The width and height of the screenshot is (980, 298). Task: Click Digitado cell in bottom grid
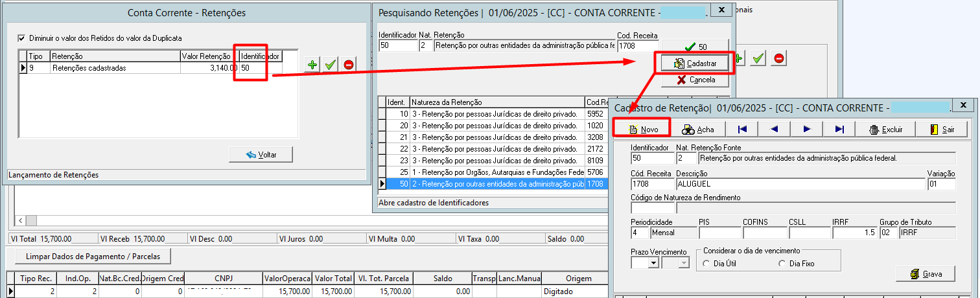(x=574, y=292)
